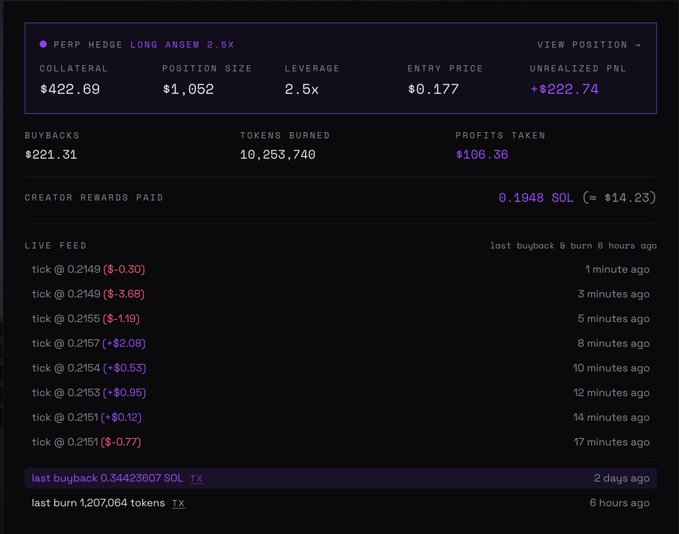
Task: Select the tick row at 0.2155 ($-1.19)
Action: [341, 319]
